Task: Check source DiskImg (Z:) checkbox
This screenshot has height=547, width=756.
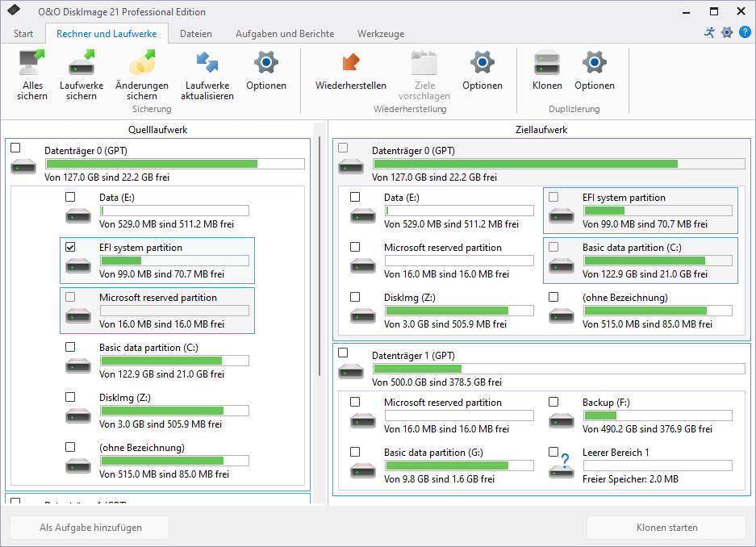Action: pos(70,397)
